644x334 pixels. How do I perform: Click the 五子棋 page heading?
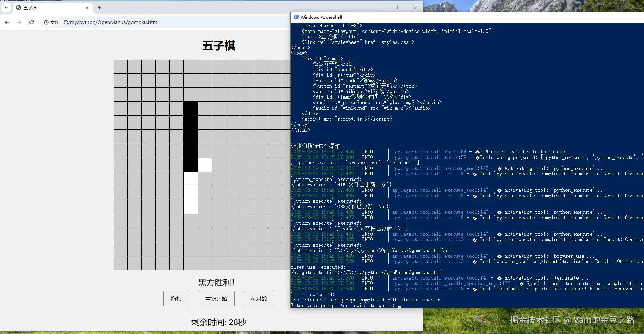point(219,46)
